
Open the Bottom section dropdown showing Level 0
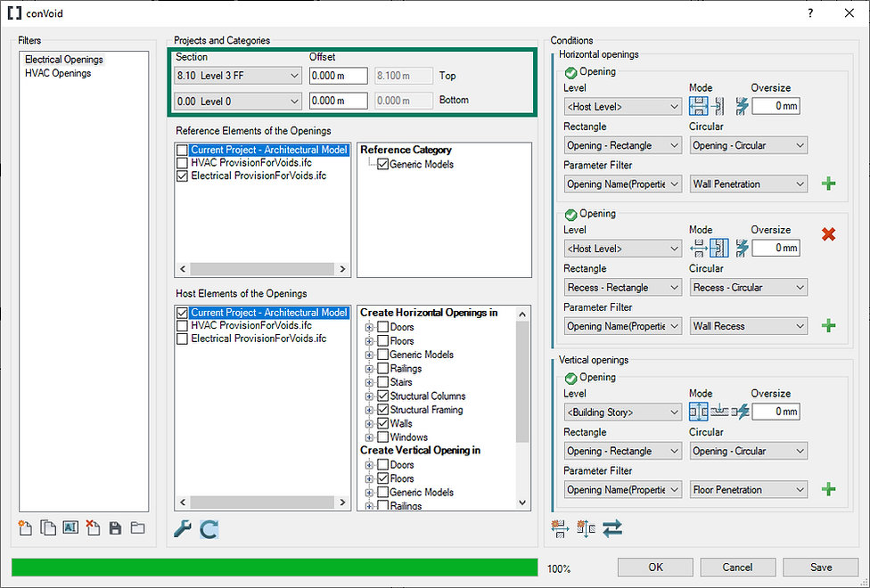coord(238,101)
